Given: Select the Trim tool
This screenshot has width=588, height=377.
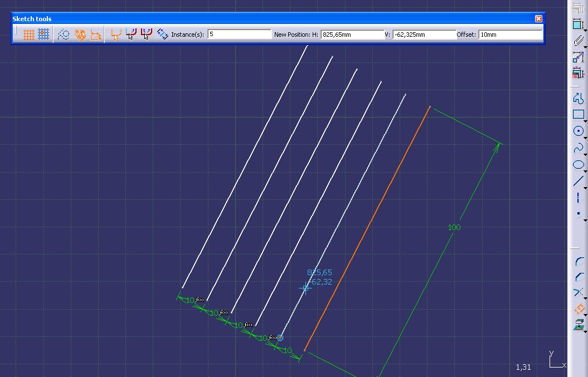Looking at the screenshot, I should [x=579, y=292].
